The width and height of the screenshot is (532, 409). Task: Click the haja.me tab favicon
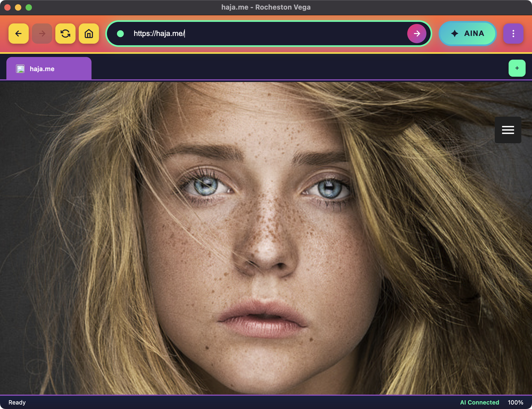pos(20,69)
